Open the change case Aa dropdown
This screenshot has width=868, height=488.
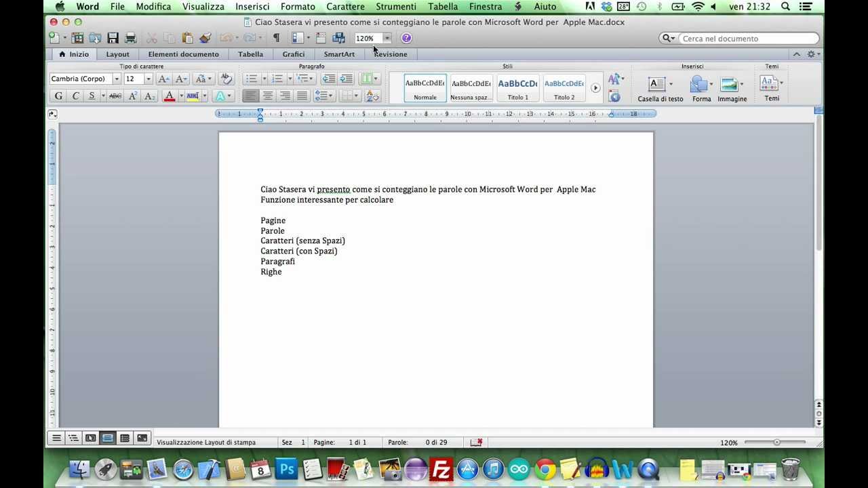pos(203,79)
